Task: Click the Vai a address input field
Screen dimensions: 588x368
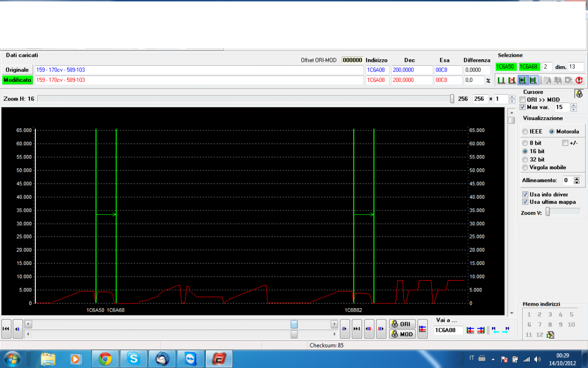Action: tap(448, 330)
